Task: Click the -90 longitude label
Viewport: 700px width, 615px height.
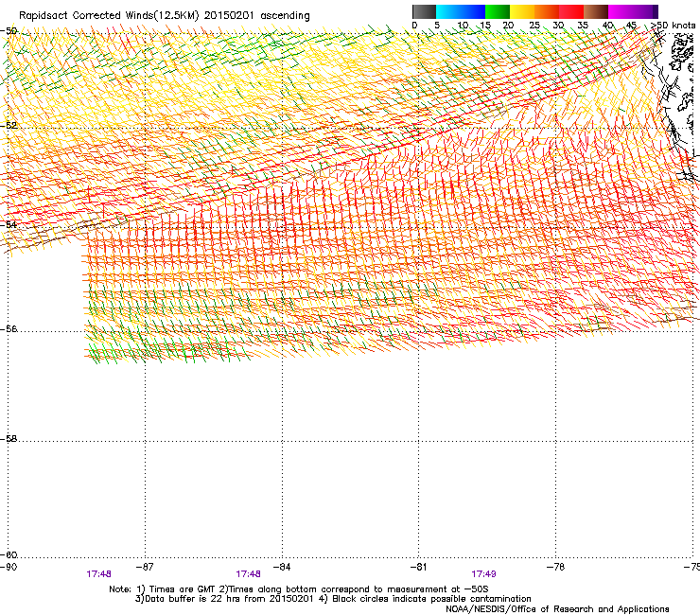Action: [x=9, y=567]
